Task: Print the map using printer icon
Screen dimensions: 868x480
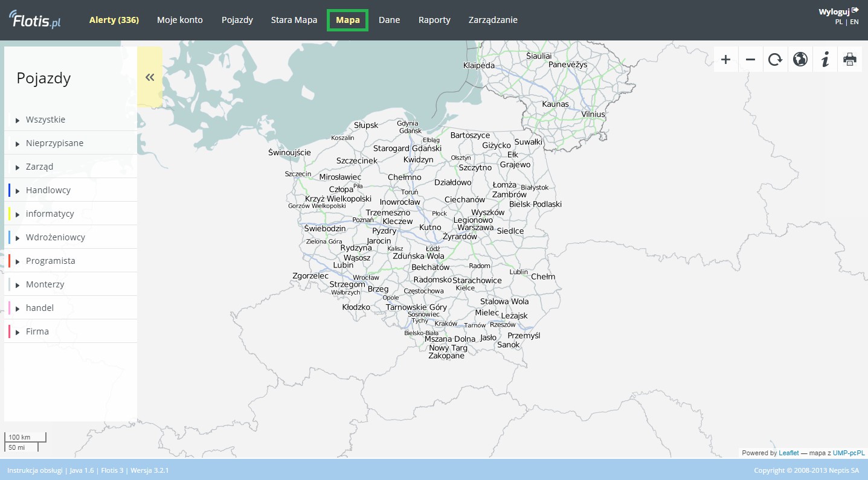Action: coord(849,59)
